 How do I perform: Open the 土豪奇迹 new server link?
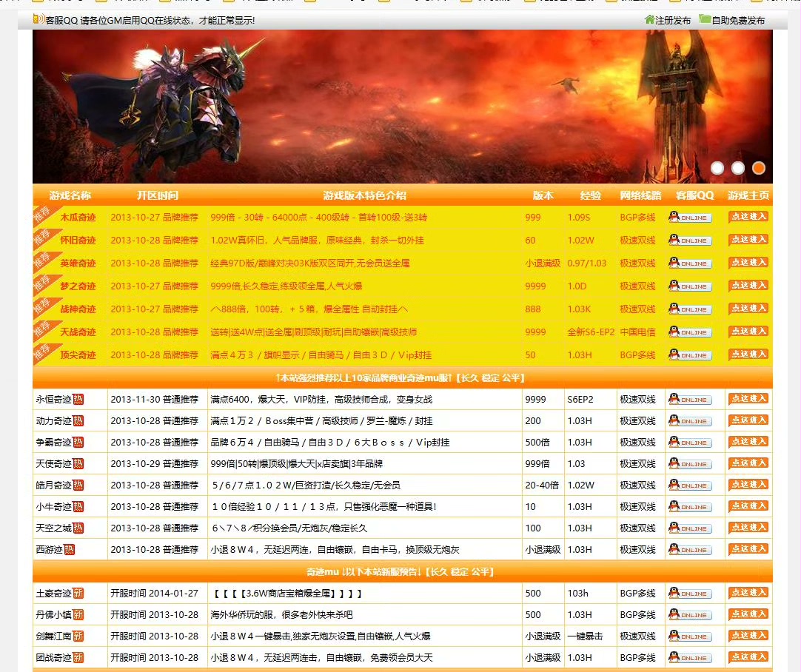coord(53,594)
